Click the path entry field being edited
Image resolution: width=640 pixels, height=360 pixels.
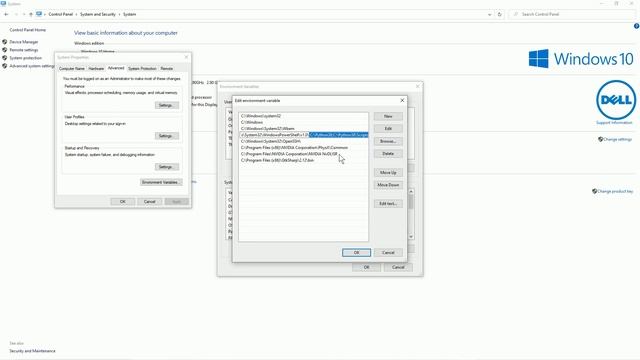tap(303, 135)
